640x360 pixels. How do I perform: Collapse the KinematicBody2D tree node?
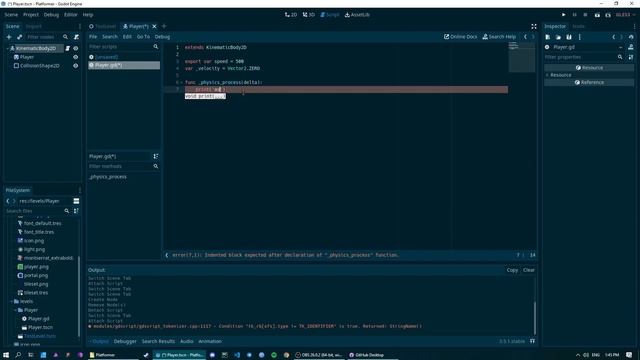[x=8, y=48]
